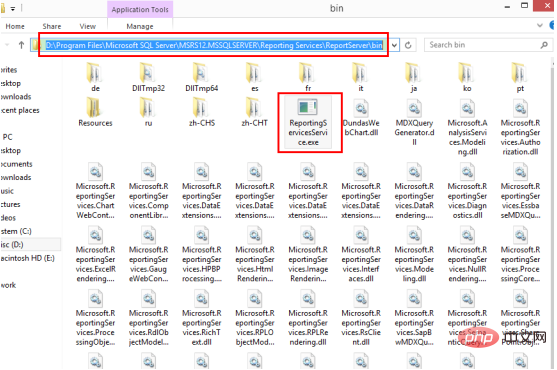Select Microsoft.ReportingServices.ComponentLibr... file
The image size is (557, 370).
tap(148, 191)
